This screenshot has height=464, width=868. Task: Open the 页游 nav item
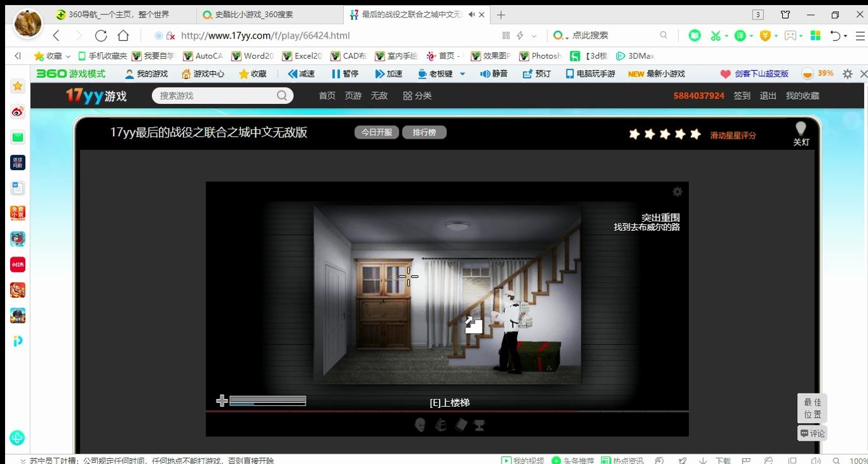pos(353,96)
